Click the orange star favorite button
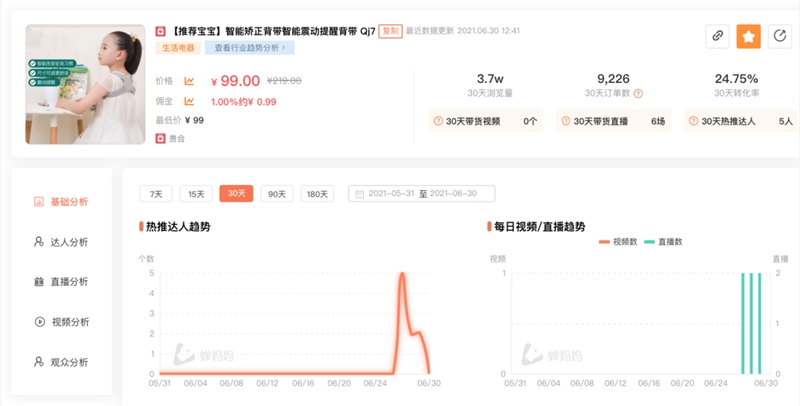The height and width of the screenshot is (406, 800). [x=749, y=36]
